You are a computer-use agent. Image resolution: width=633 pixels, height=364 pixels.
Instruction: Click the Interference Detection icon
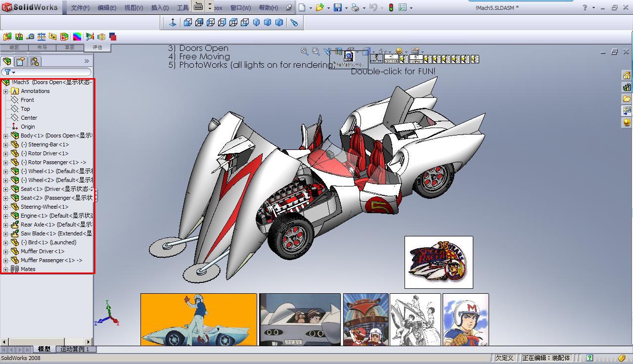click(x=7, y=37)
